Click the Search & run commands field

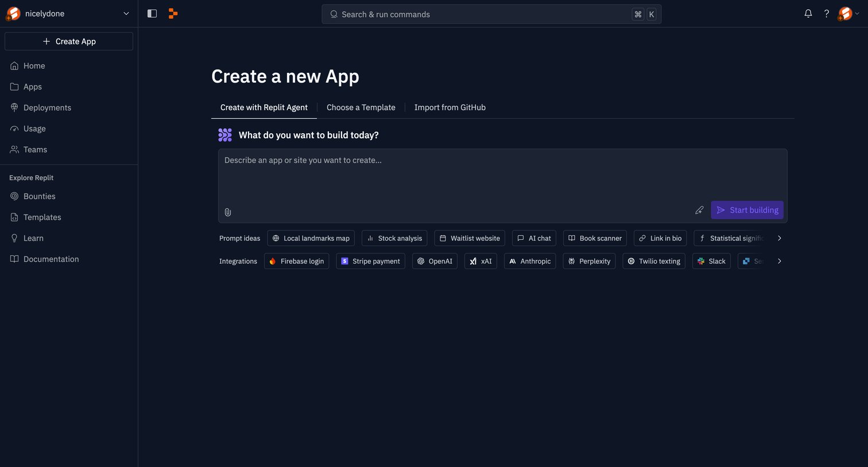(491, 14)
